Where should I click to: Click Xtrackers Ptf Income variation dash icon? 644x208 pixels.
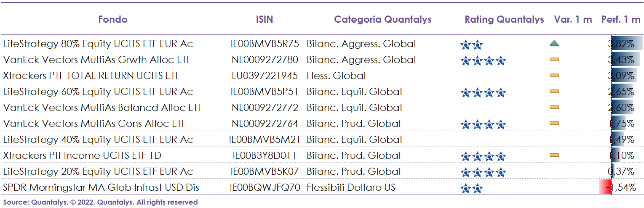point(554,155)
